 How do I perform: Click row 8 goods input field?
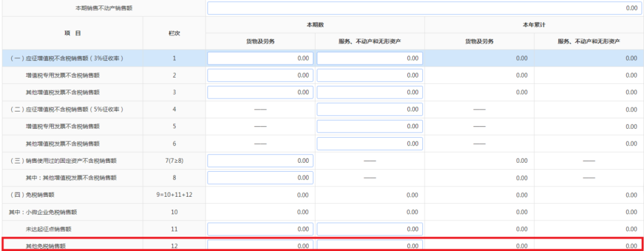pyautogui.click(x=261, y=178)
